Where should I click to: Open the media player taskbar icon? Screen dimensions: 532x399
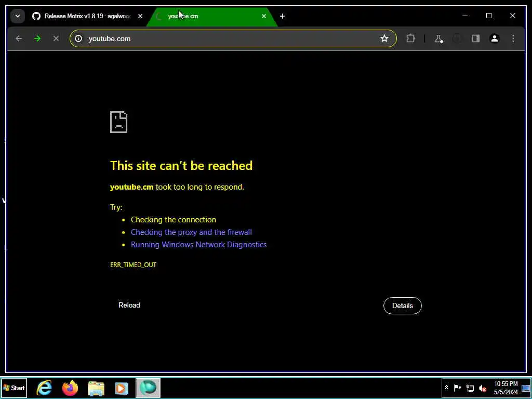(x=122, y=388)
